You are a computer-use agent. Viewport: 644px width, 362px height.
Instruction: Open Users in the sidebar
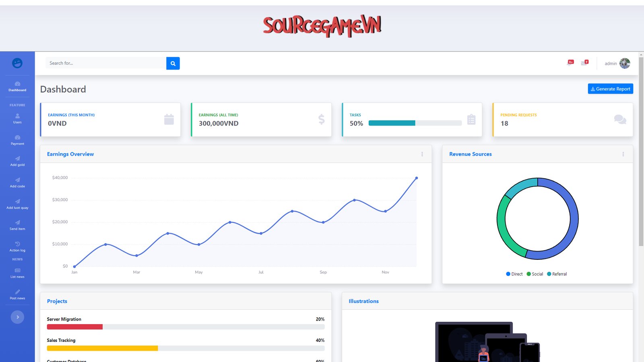click(x=17, y=118)
